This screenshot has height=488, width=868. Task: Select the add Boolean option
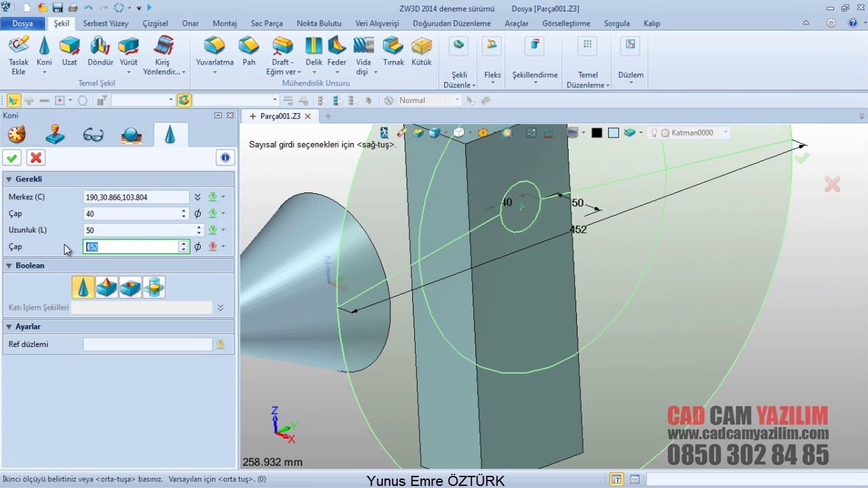tap(106, 287)
